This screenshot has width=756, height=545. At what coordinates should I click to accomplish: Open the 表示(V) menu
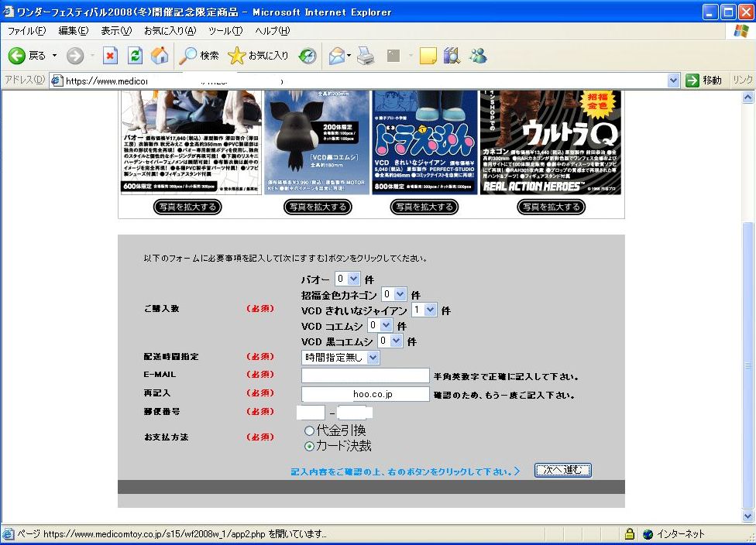pos(116,31)
